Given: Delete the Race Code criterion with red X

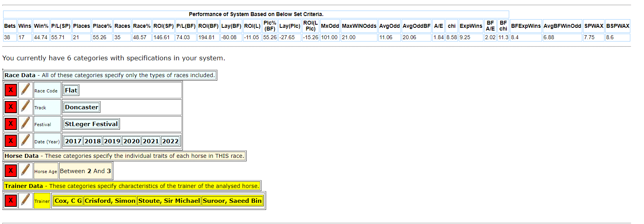Looking at the screenshot, I should 11,90.
